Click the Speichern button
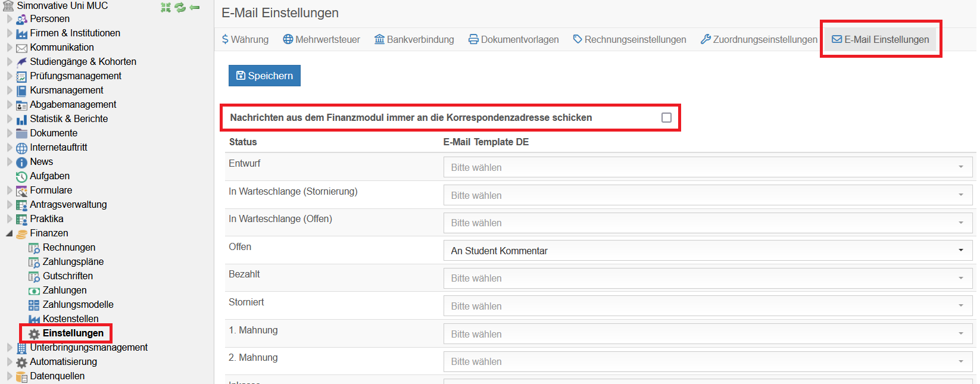This screenshot has width=980, height=384. 264,76
